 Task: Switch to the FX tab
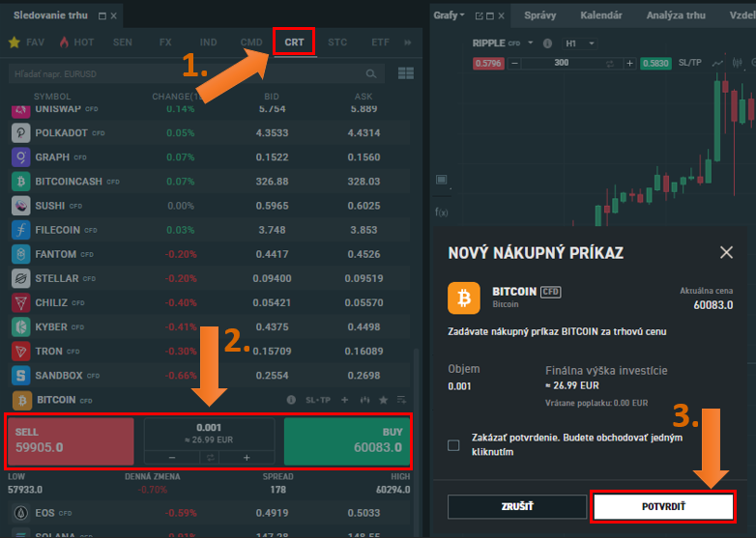click(x=165, y=42)
